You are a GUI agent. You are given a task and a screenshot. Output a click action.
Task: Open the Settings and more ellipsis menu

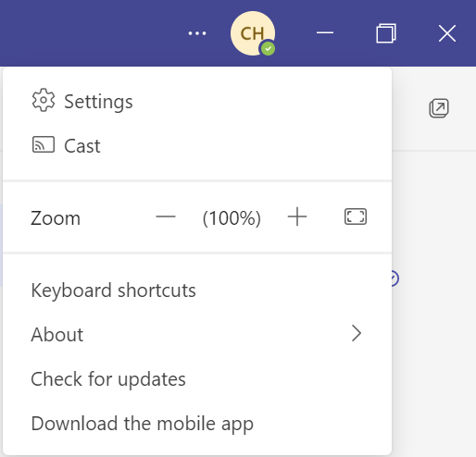pos(197,33)
